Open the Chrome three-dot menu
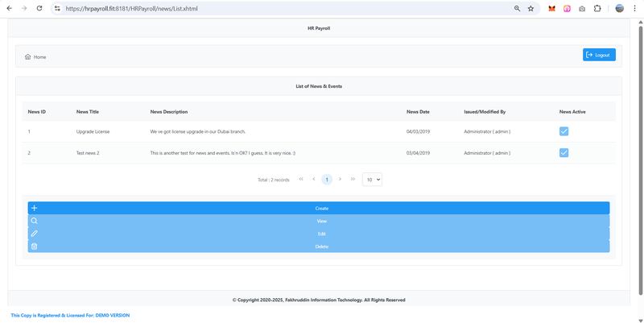Image resolution: width=644 pixels, height=323 pixels. pos(635,9)
